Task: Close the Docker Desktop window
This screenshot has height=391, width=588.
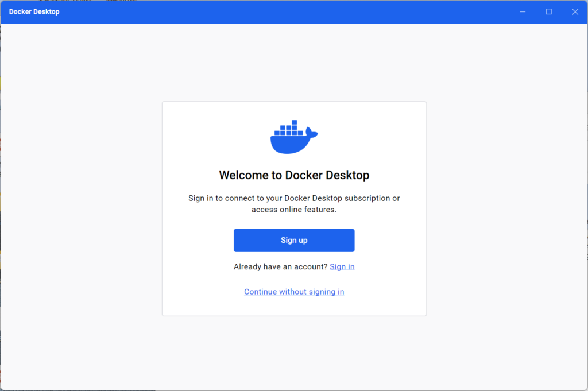Action: [575, 11]
